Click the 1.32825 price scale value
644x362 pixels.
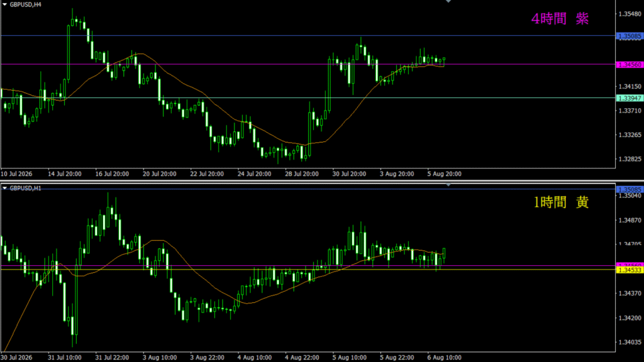(x=630, y=159)
